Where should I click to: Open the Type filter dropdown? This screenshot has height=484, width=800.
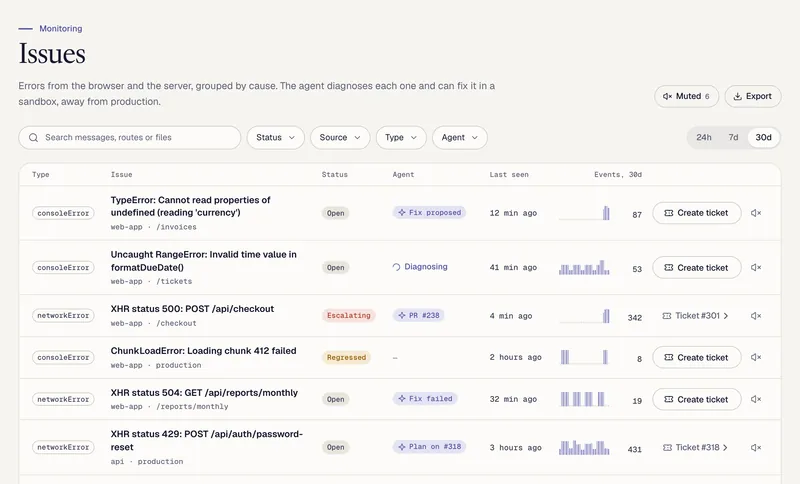[401, 138]
